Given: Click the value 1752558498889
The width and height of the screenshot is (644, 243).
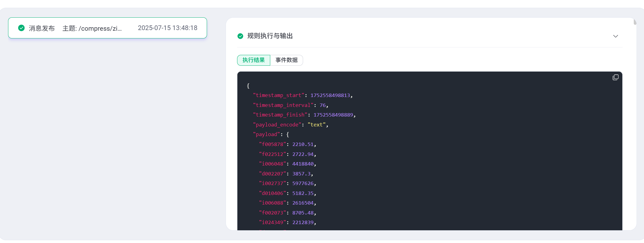Looking at the screenshot, I should click(333, 115).
